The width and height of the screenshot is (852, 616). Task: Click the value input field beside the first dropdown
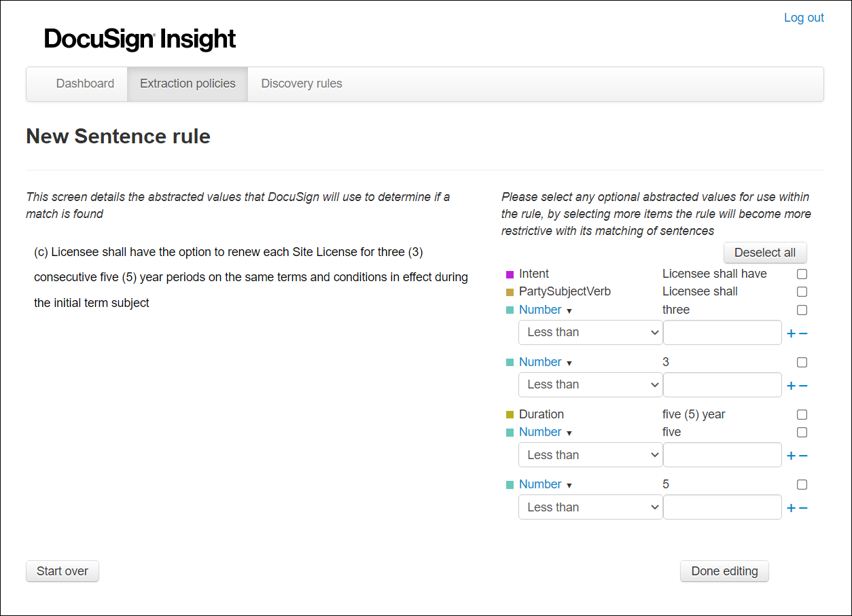tap(722, 332)
